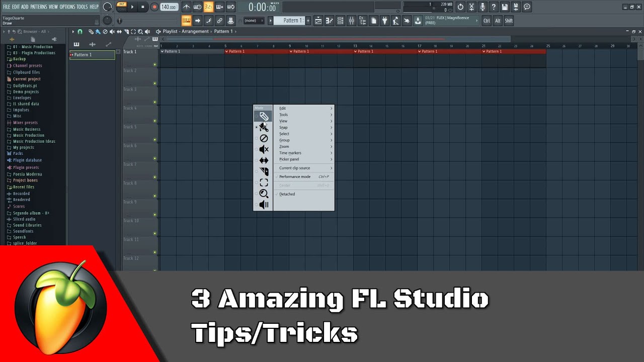Click the Shift modifier button
The width and height of the screenshot is (644, 362).
click(509, 21)
